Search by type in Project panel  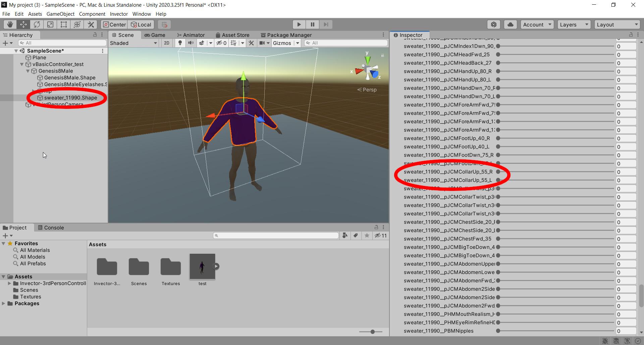345,235
